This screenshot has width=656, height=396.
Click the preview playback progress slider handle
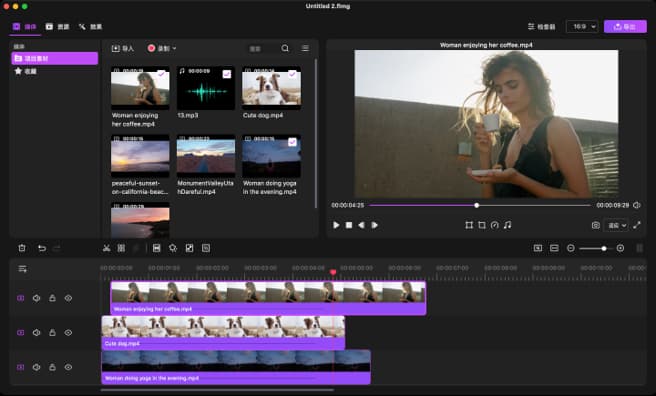477,205
